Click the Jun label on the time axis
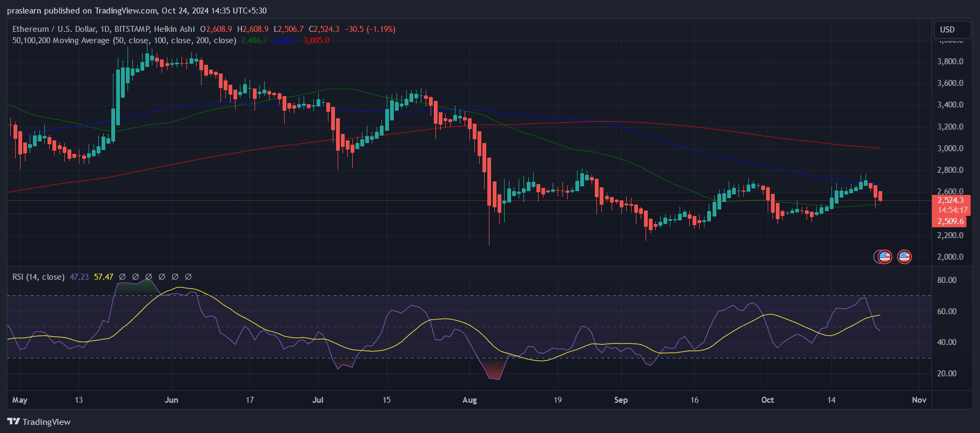The image size is (980, 433). point(171,400)
